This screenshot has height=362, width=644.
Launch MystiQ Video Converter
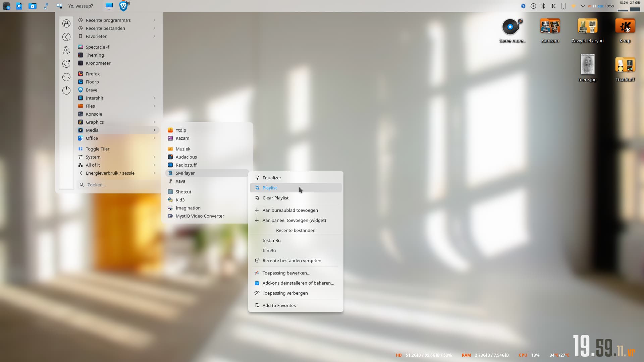click(207, 216)
